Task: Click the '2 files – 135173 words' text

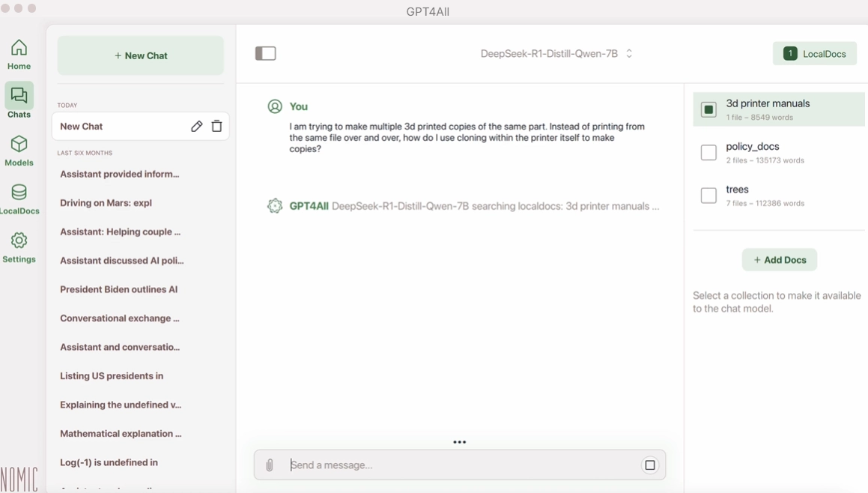Action: click(765, 160)
